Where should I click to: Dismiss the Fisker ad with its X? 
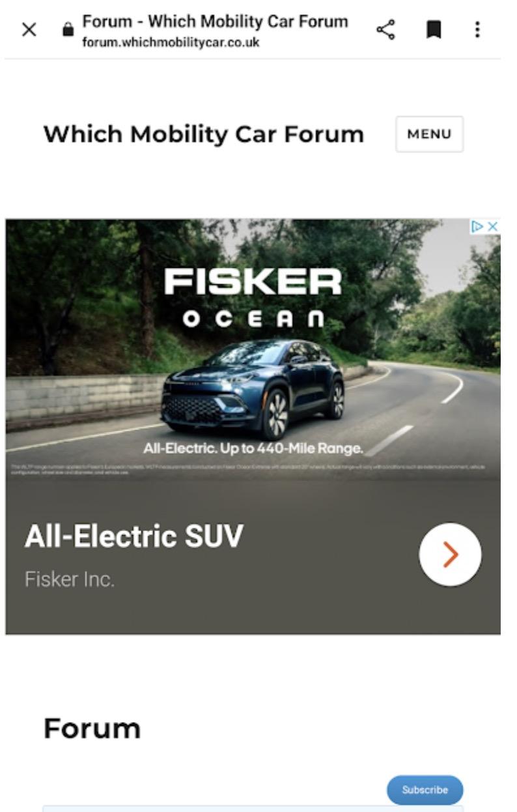(493, 226)
